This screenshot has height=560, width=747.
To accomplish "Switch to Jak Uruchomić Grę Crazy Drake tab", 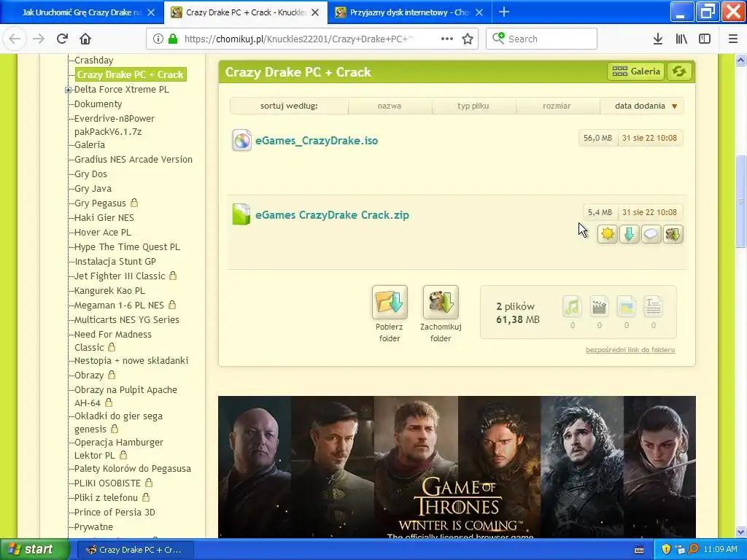I will [x=81, y=12].
